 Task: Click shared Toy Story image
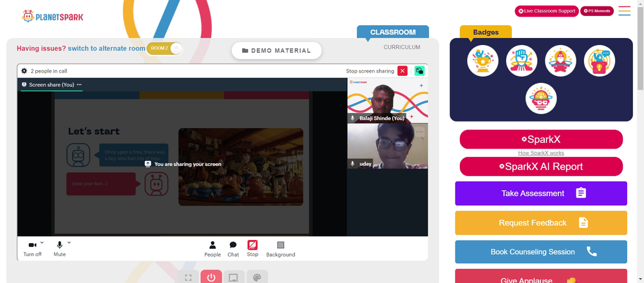[241, 167]
